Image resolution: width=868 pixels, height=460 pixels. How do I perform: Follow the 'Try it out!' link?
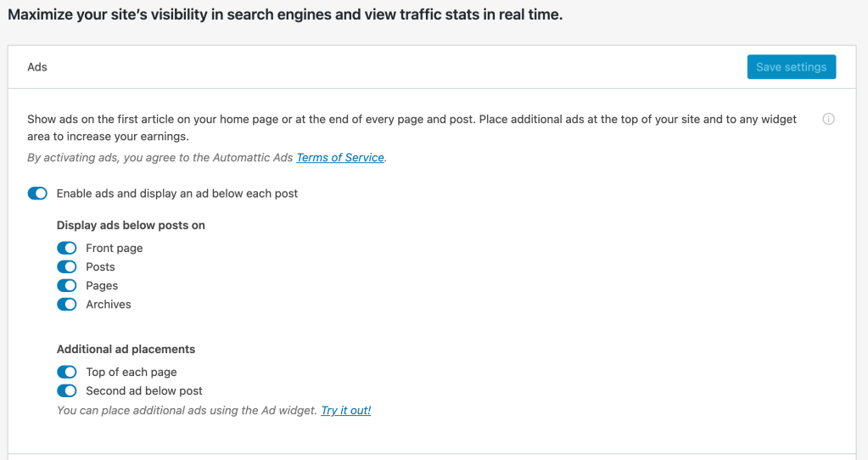tap(345, 411)
